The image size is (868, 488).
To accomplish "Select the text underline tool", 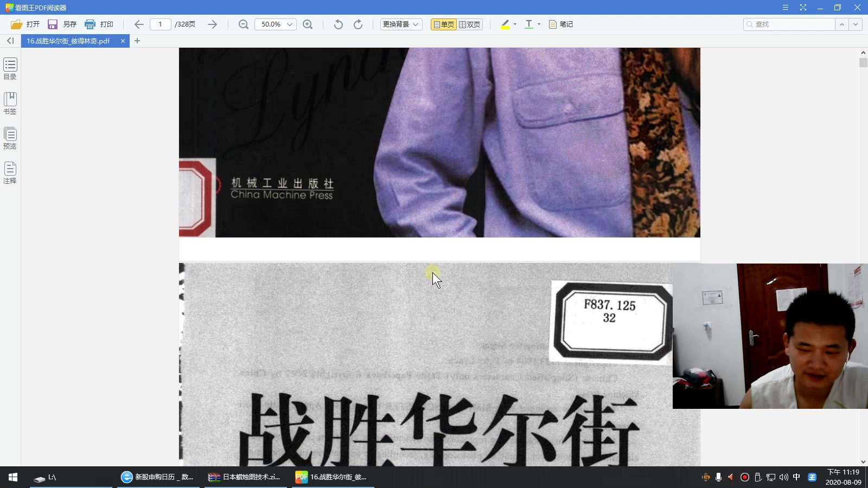I will point(529,24).
